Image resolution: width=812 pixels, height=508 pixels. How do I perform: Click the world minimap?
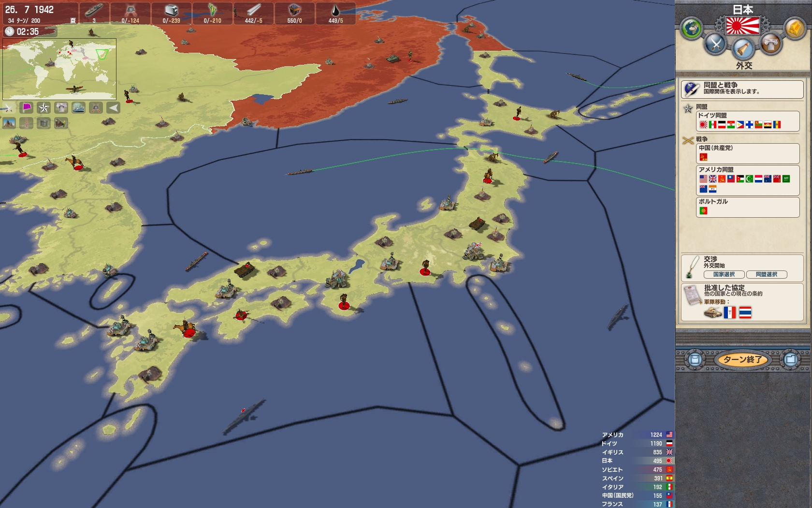tap(59, 69)
